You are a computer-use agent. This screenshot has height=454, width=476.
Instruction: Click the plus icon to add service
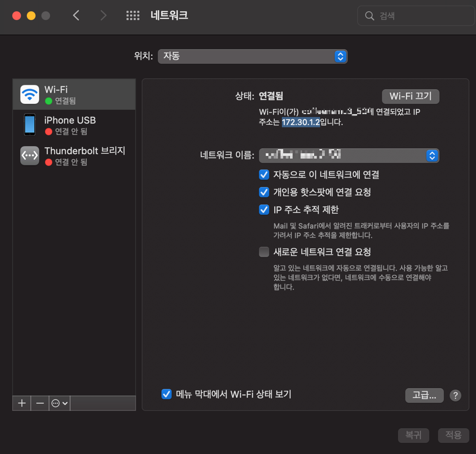point(22,403)
